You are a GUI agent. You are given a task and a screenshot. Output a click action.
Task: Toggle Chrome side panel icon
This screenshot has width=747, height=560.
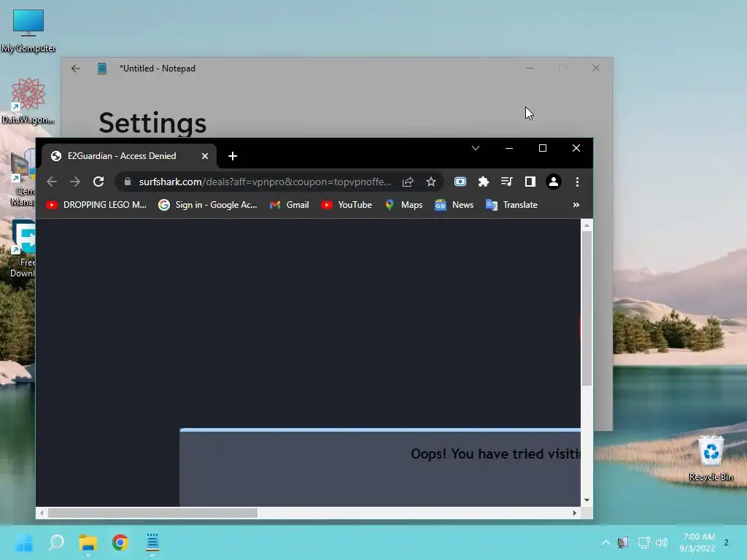pos(530,182)
